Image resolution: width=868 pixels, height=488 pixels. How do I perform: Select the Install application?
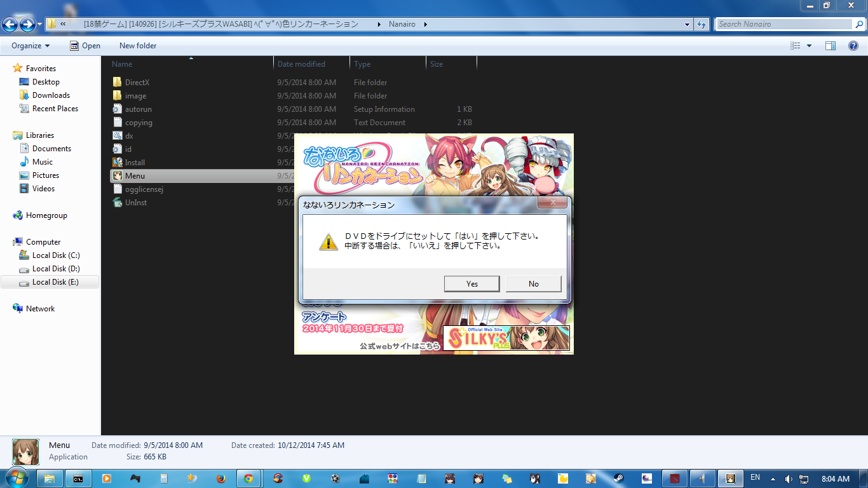point(135,163)
